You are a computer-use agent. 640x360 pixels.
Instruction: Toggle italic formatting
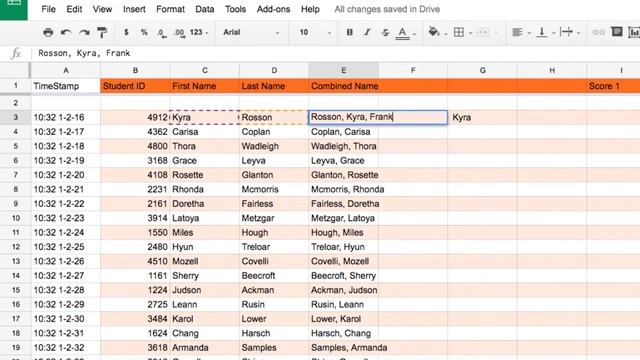[367, 32]
